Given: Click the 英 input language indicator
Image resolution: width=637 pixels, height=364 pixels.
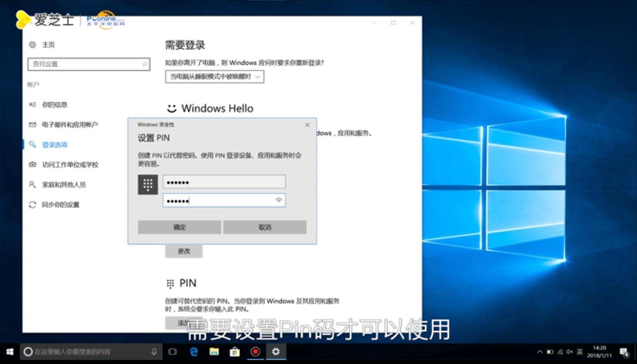Looking at the screenshot, I should [x=579, y=352].
